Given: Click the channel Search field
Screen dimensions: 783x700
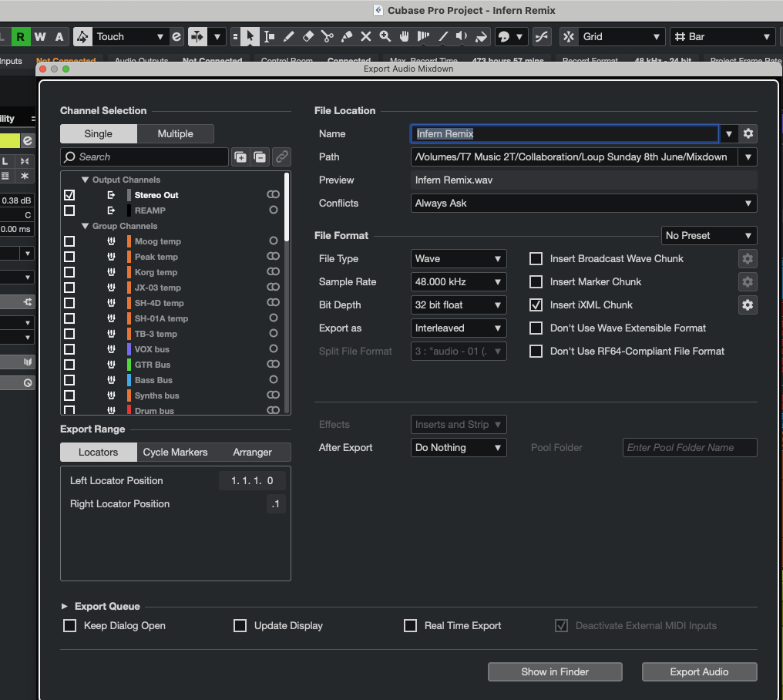Looking at the screenshot, I should click(144, 157).
